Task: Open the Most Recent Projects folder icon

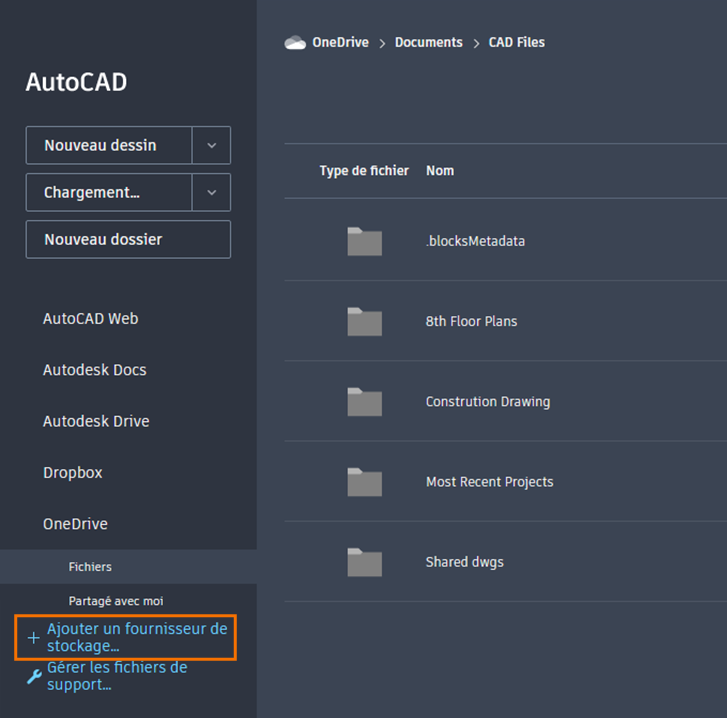Action: pos(364,482)
